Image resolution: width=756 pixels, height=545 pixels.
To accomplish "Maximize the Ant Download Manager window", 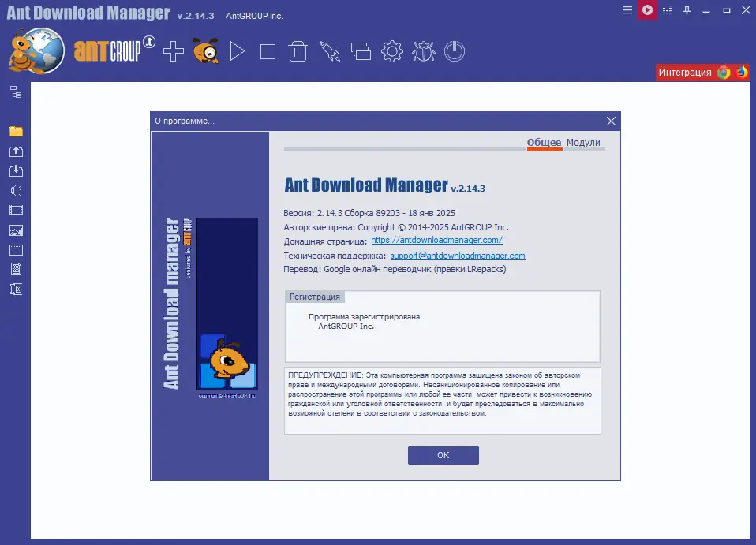I will point(726,10).
